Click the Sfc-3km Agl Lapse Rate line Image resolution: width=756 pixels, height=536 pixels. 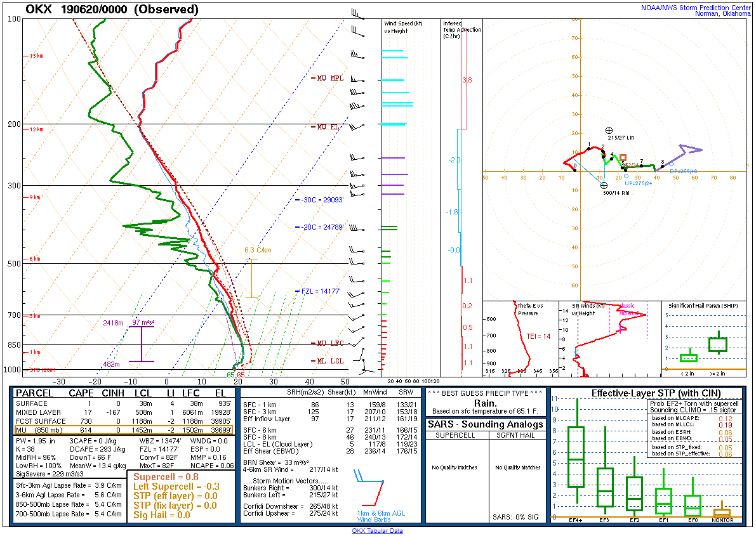coord(69,485)
